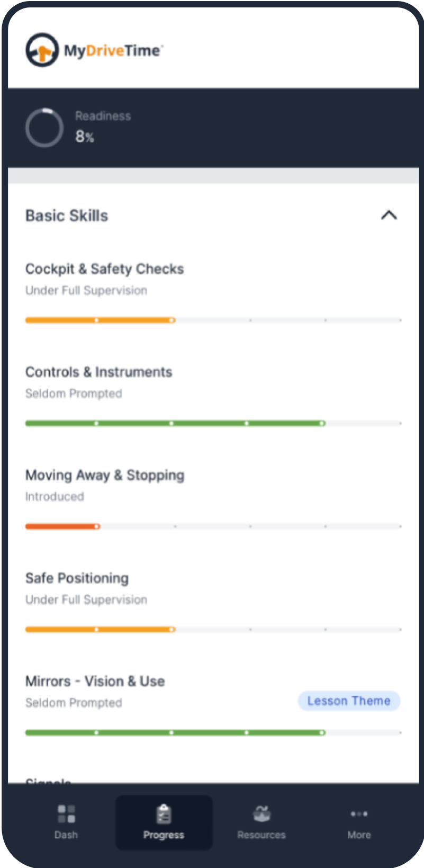Collapse the Basic Skills section chevron
The image size is (424, 868).
[389, 215]
